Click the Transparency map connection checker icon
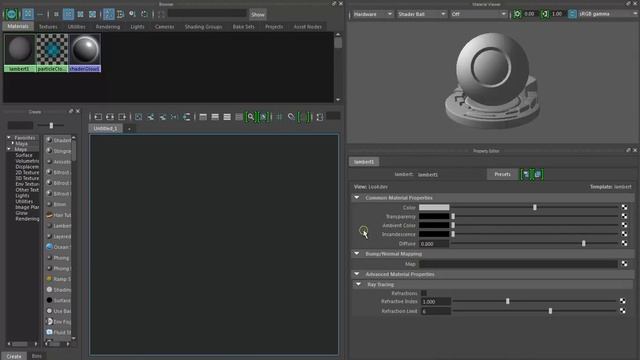The image size is (640, 360). pyautogui.click(x=624, y=216)
